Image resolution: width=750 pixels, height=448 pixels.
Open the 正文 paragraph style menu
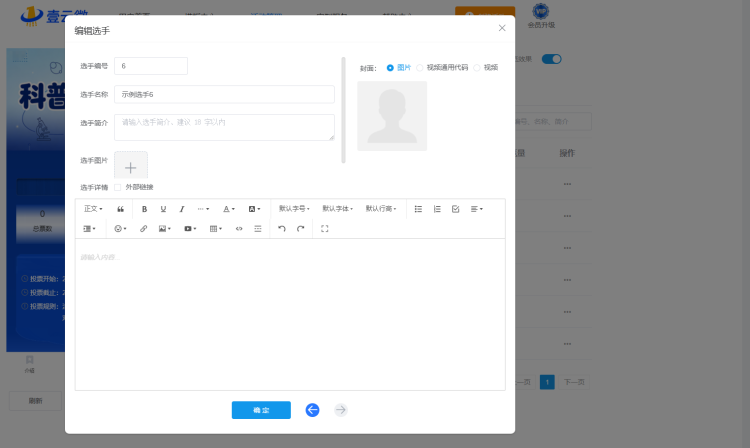93,209
